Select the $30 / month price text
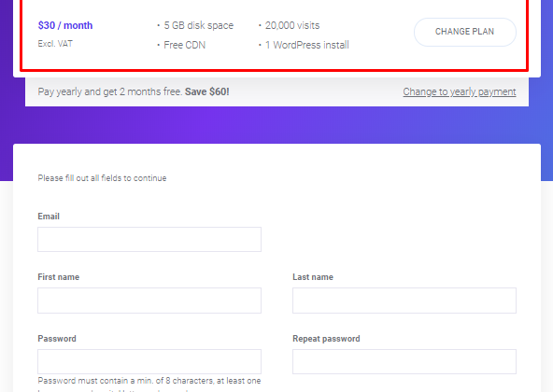The width and height of the screenshot is (553, 392). coord(65,25)
